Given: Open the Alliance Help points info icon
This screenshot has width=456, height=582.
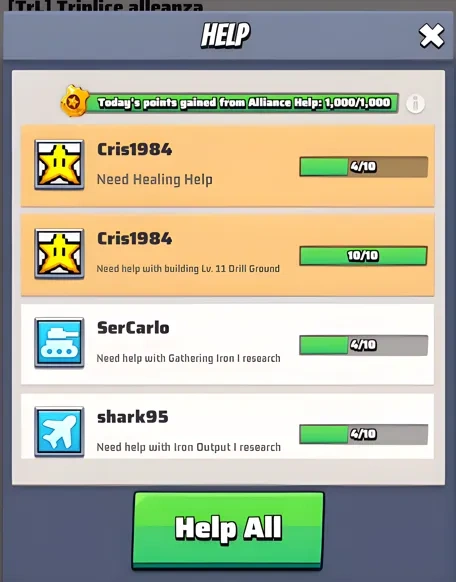Looking at the screenshot, I should (415, 104).
